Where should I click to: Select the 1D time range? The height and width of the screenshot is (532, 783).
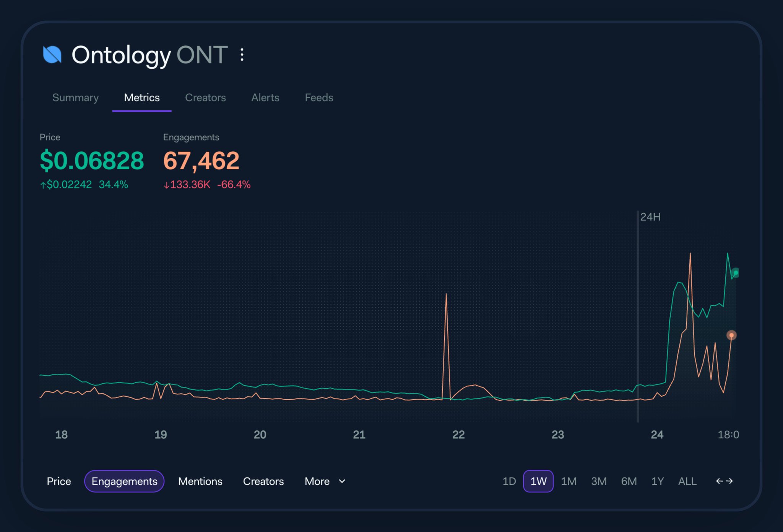pos(509,481)
